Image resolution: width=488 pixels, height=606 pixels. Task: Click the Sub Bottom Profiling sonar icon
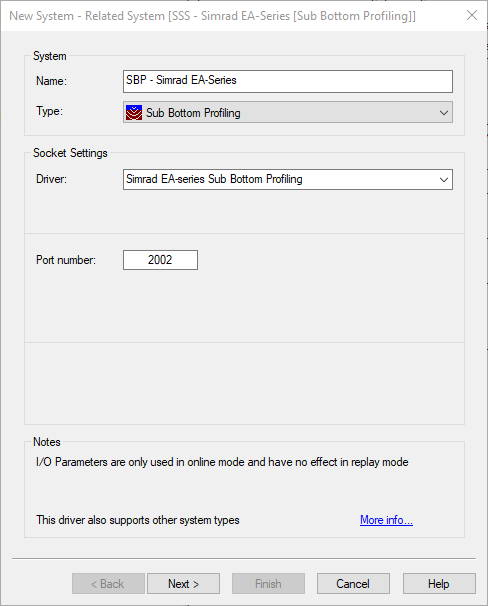pyautogui.click(x=134, y=113)
